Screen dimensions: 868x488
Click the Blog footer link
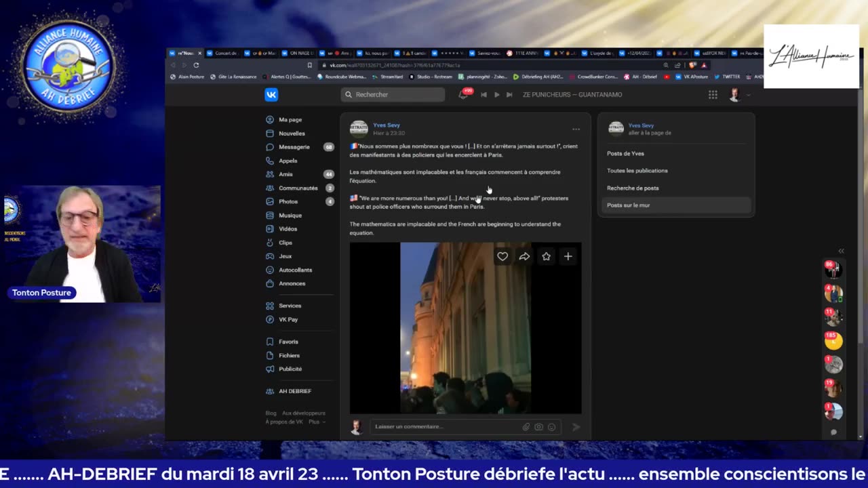271,413
